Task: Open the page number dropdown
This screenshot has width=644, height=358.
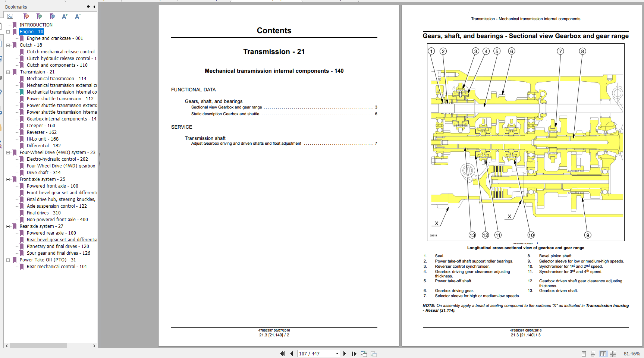Action: point(337,354)
